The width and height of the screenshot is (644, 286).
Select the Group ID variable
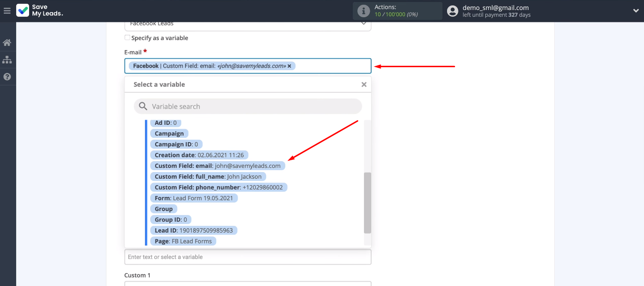tap(171, 220)
